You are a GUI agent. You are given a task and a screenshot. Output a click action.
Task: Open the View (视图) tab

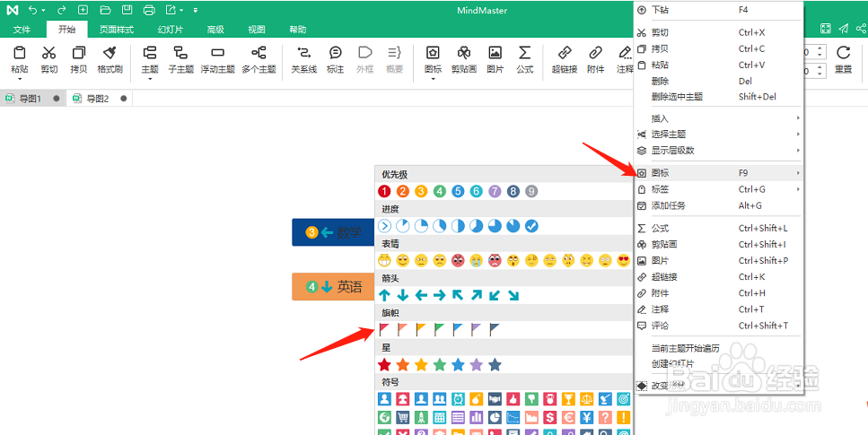tap(257, 30)
